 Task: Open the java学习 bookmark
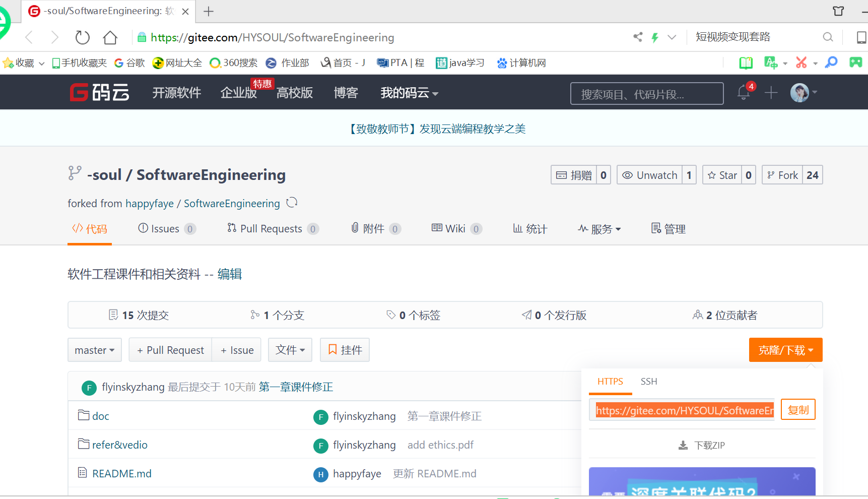[x=460, y=63]
